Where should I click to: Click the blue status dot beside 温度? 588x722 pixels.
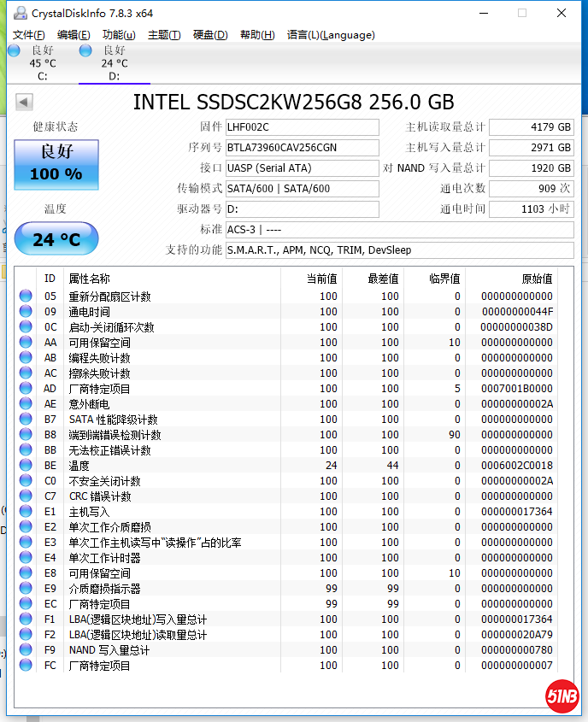[26, 465]
